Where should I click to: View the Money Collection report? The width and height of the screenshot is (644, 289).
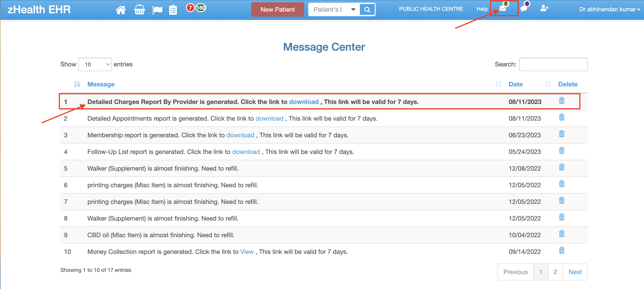point(247,252)
